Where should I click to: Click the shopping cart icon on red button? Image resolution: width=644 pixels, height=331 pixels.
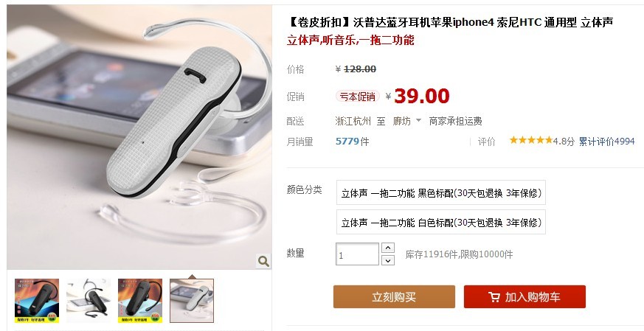(x=494, y=297)
